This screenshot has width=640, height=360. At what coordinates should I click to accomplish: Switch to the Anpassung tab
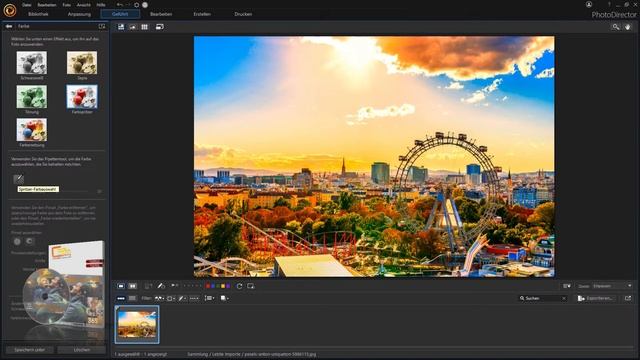(x=79, y=14)
